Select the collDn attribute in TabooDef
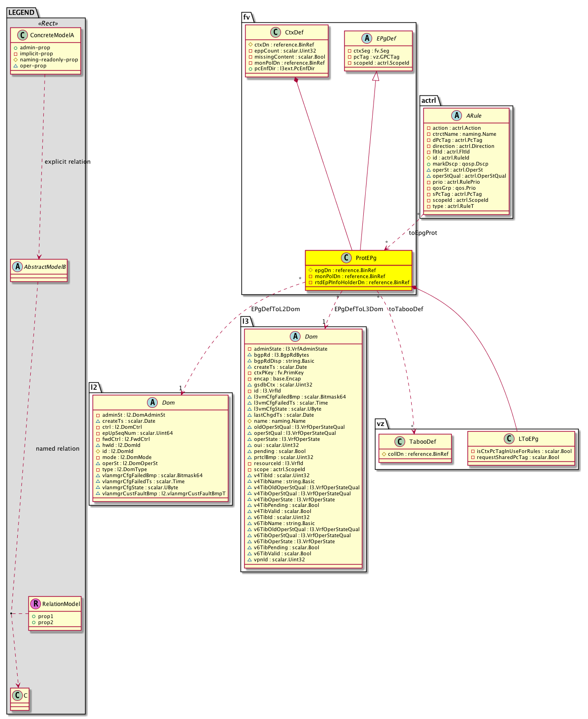 [x=418, y=454]
